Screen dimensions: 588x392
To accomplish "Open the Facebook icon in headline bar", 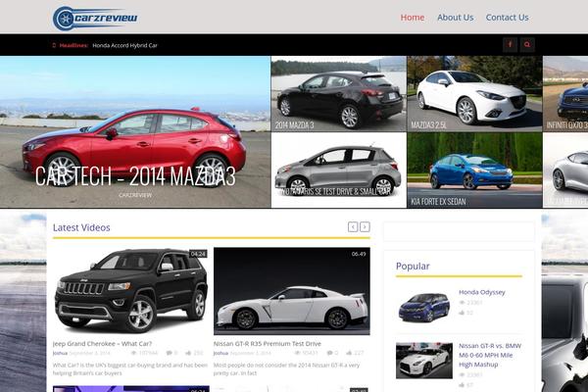I will [x=510, y=45].
